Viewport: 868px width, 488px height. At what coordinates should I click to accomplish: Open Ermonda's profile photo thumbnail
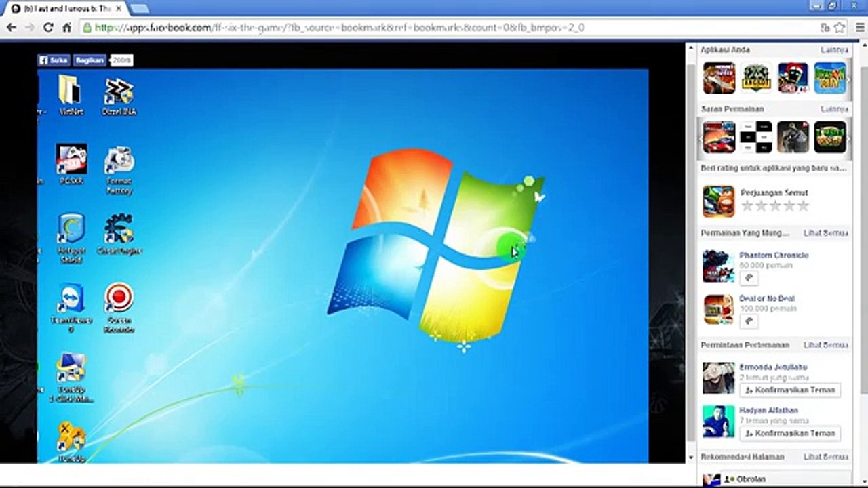click(718, 378)
